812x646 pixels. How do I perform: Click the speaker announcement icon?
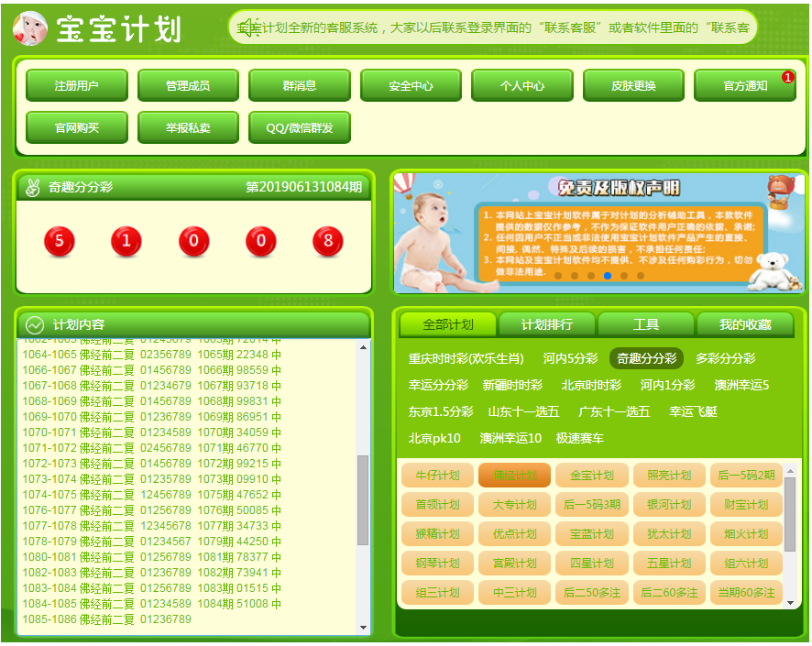248,27
